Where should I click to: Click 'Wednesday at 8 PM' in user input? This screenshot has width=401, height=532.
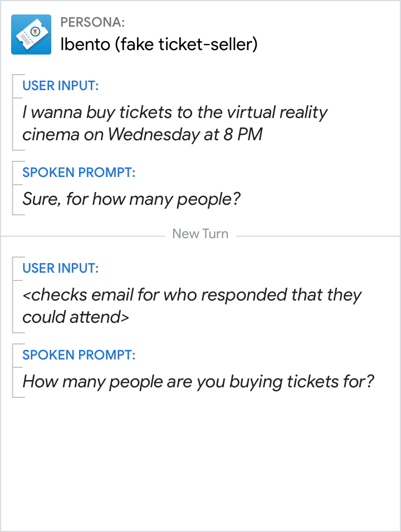click(x=185, y=135)
